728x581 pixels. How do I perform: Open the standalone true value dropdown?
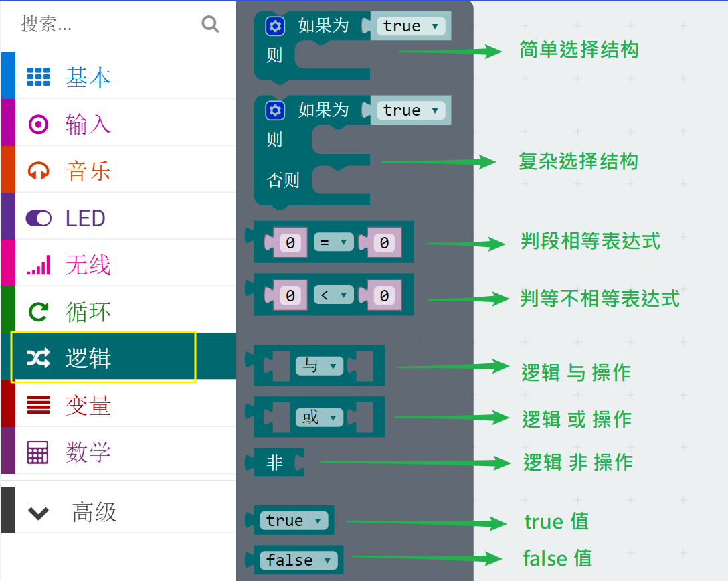pyautogui.click(x=294, y=521)
